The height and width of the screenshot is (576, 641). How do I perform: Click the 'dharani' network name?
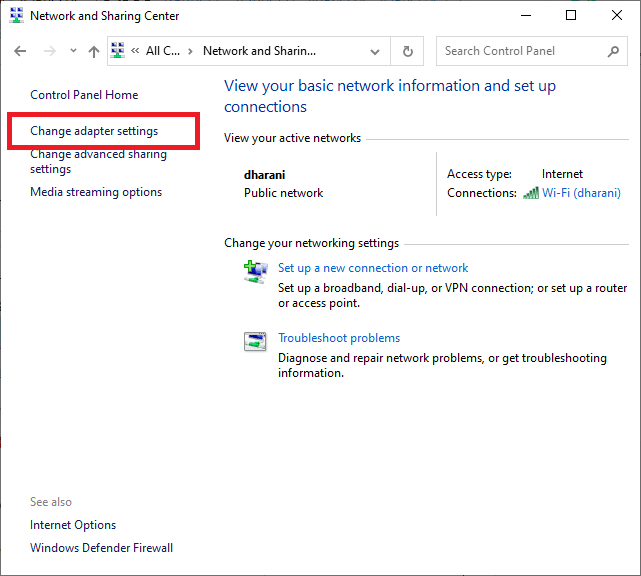point(264,175)
